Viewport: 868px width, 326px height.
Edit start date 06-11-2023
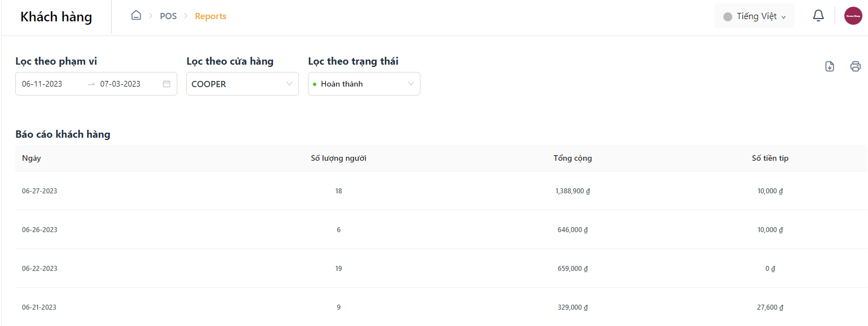42,84
